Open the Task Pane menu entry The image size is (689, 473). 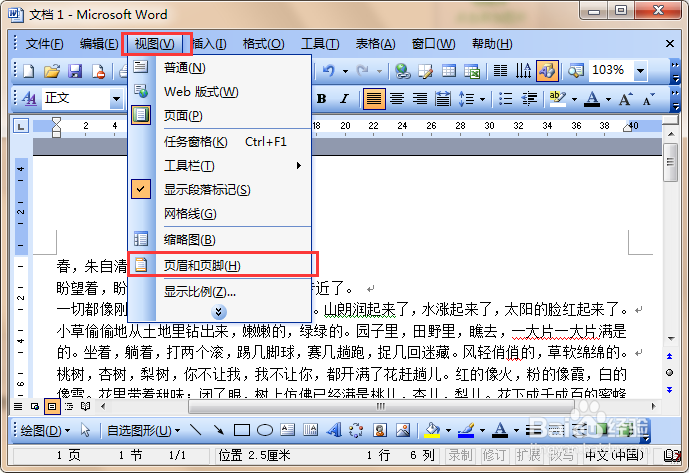[220, 142]
